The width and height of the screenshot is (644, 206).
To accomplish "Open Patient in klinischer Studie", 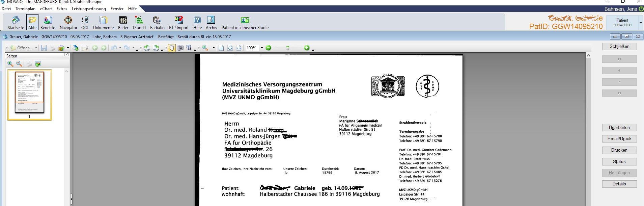I will pos(245,22).
